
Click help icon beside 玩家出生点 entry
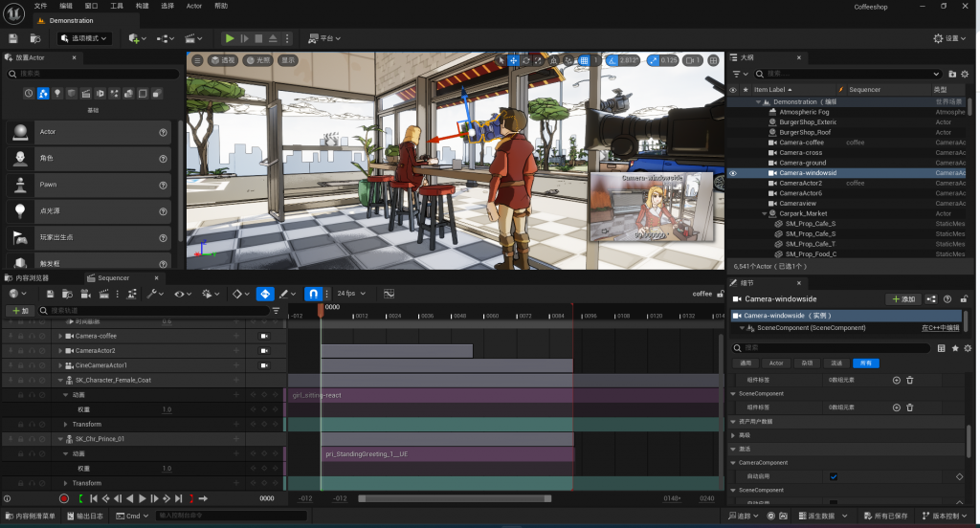[163, 238]
